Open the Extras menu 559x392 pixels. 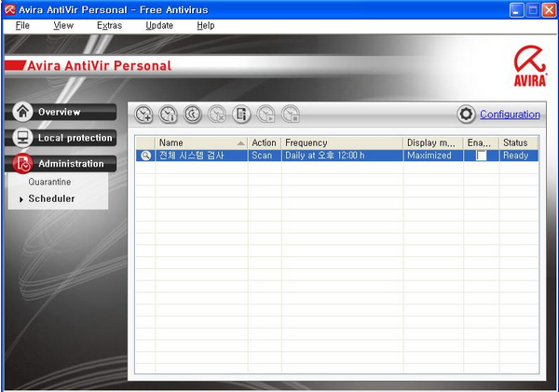[x=109, y=26]
